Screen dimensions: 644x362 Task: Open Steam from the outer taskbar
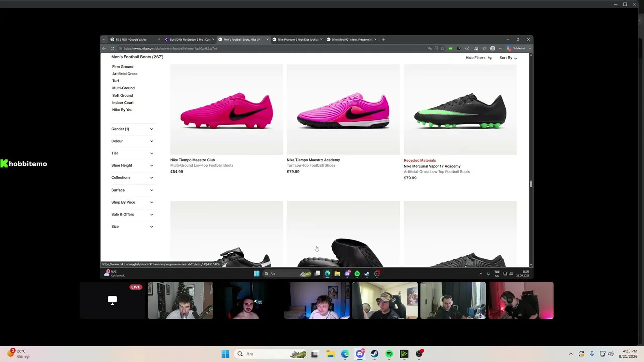pos(374,354)
